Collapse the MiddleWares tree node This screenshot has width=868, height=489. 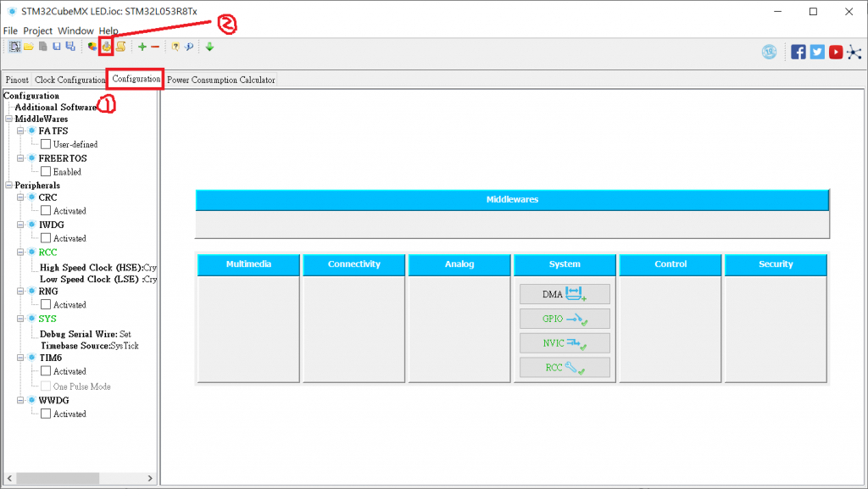[8, 119]
